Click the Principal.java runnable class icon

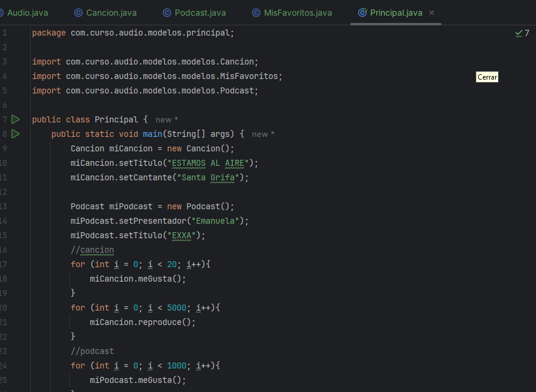coord(362,13)
